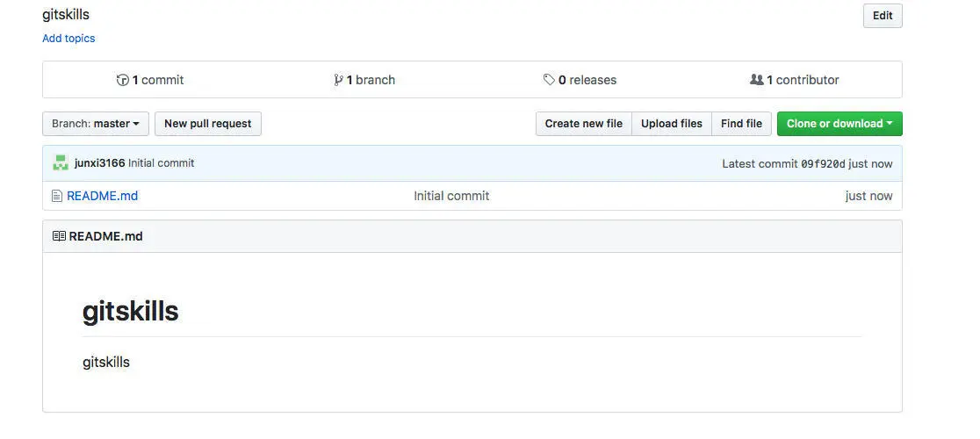
Task: Click the branch fork icon
Action: click(338, 80)
